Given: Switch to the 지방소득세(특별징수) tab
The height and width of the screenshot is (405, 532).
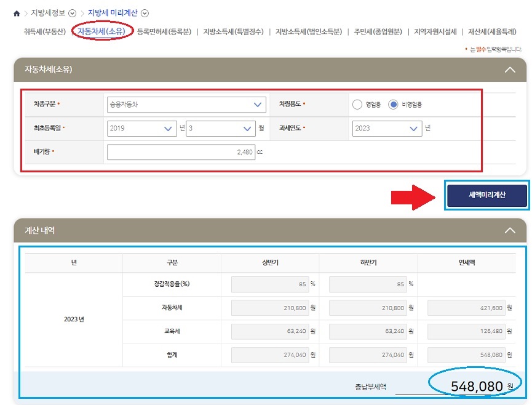Looking at the screenshot, I should coord(234,31).
